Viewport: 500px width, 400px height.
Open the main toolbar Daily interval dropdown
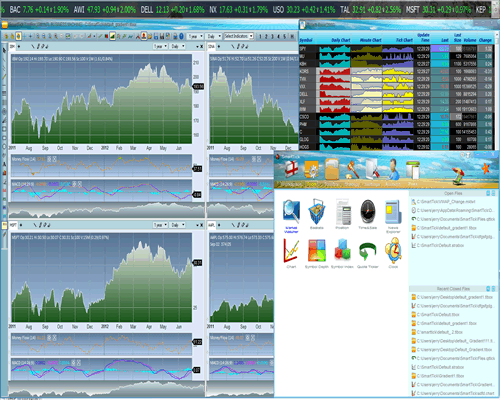pyautogui.click(x=214, y=36)
